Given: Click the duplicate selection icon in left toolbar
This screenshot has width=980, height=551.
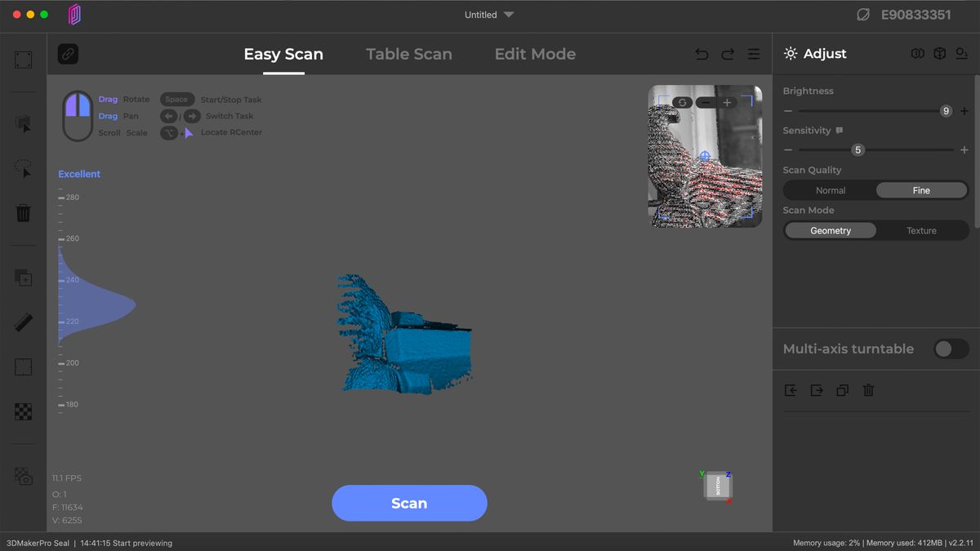Looking at the screenshot, I should coord(23,278).
